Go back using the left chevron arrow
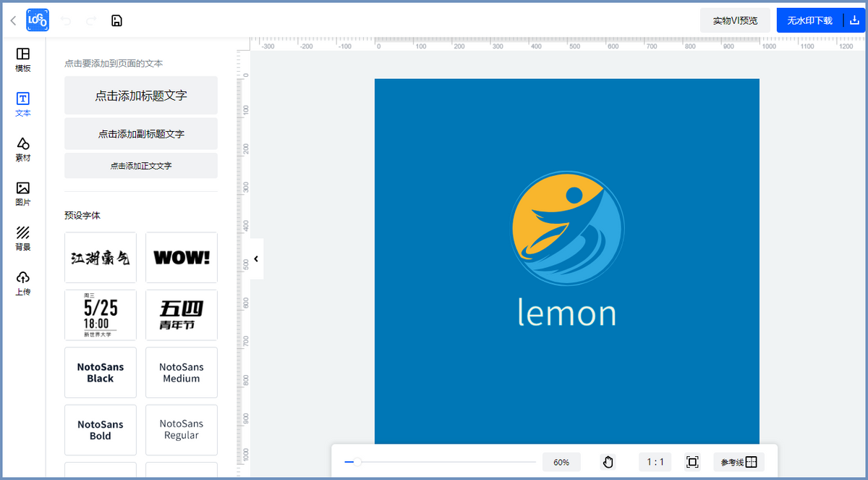The height and width of the screenshot is (480, 868). pyautogui.click(x=13, y=20)
